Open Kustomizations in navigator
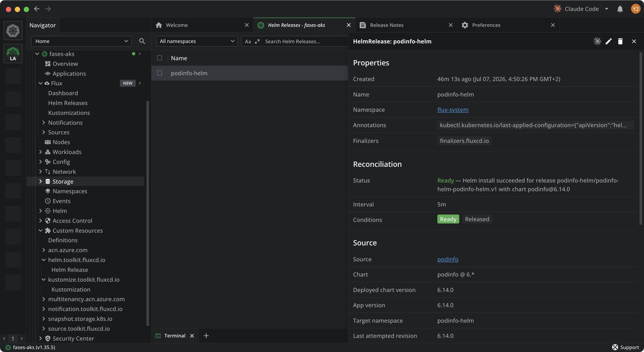This screenshot has height=352, width=644. 69,113
